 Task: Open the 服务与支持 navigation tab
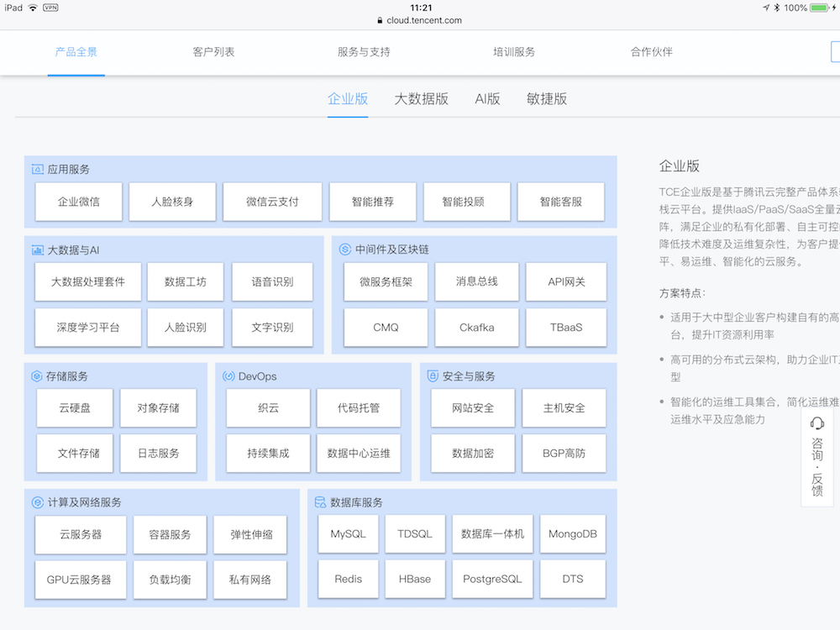[x=364, y=52]
